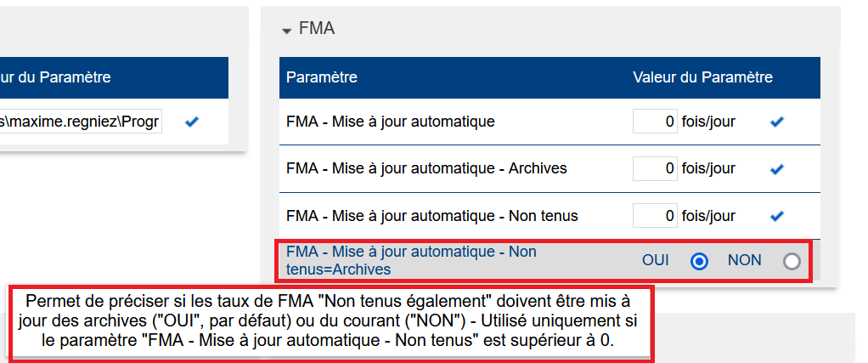
Task: Click the "Paramètre" column header
Action: [322, 77]
